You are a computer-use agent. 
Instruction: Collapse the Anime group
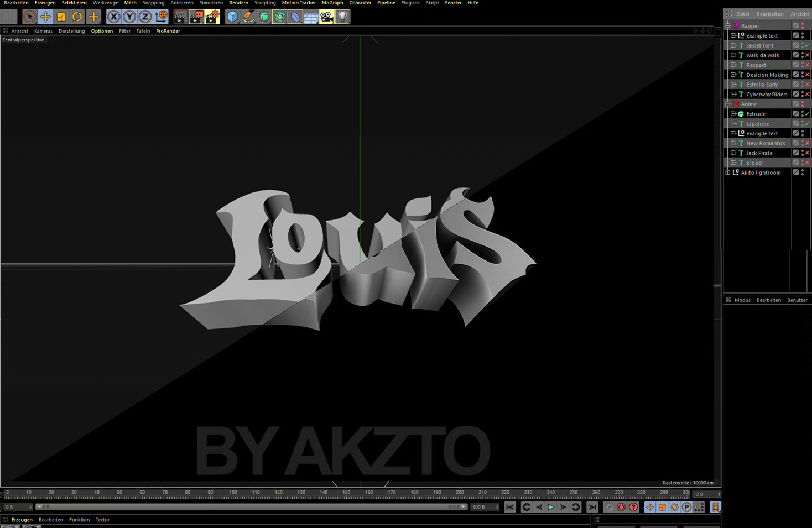coord(728,104)
